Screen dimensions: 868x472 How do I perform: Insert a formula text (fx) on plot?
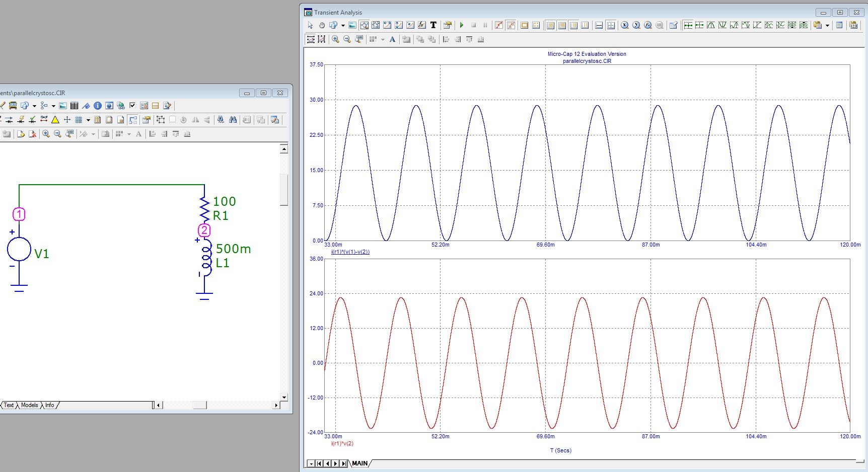422,25
